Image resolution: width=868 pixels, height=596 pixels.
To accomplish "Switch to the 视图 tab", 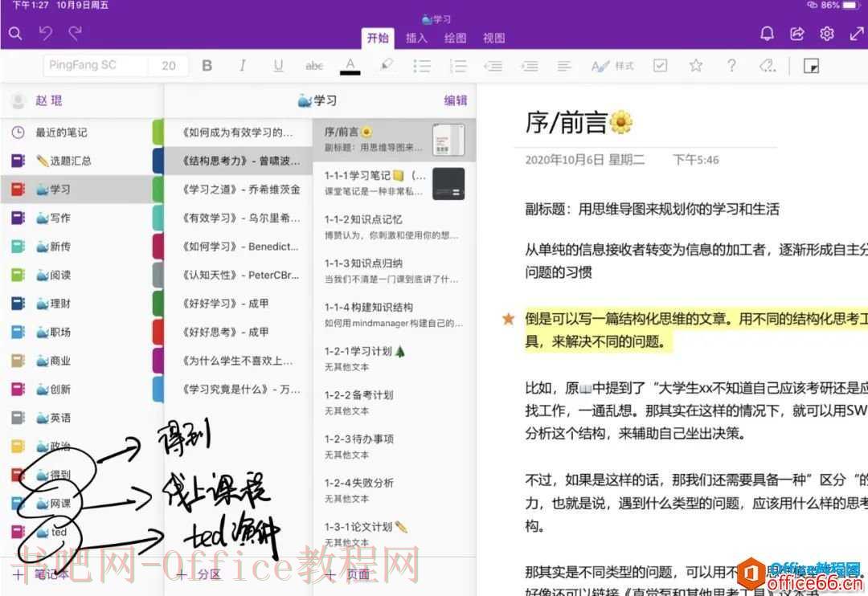I will point(493,39).
